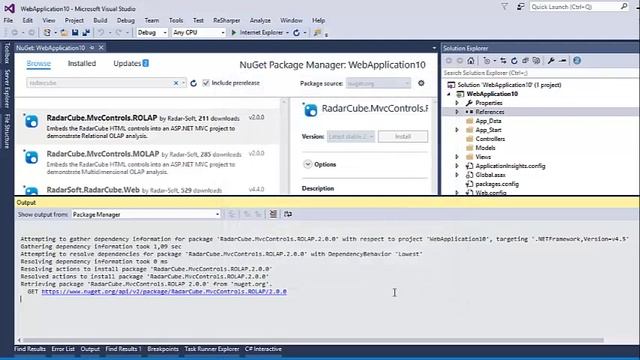
Task: Switch to the Browse tab
Action: (39, 63)
